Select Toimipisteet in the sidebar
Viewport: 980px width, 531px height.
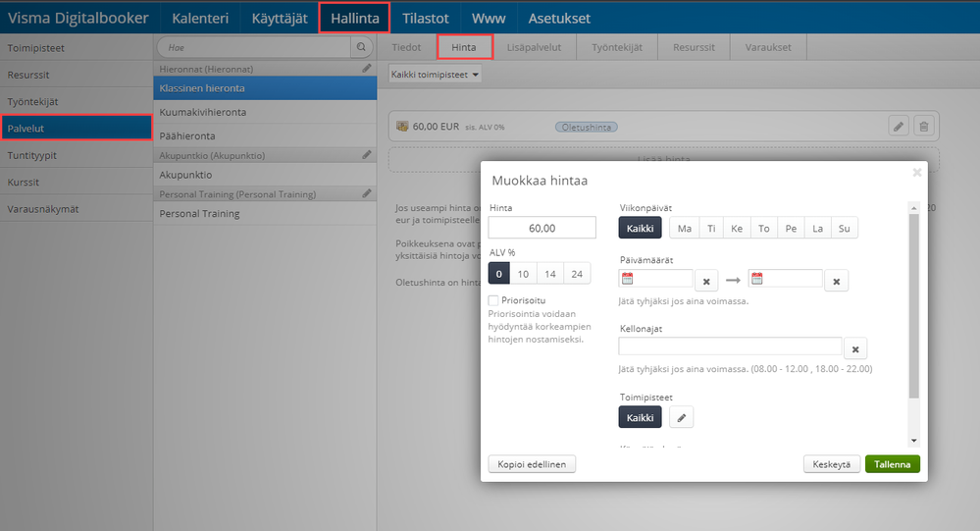click(x=77, y=47)
